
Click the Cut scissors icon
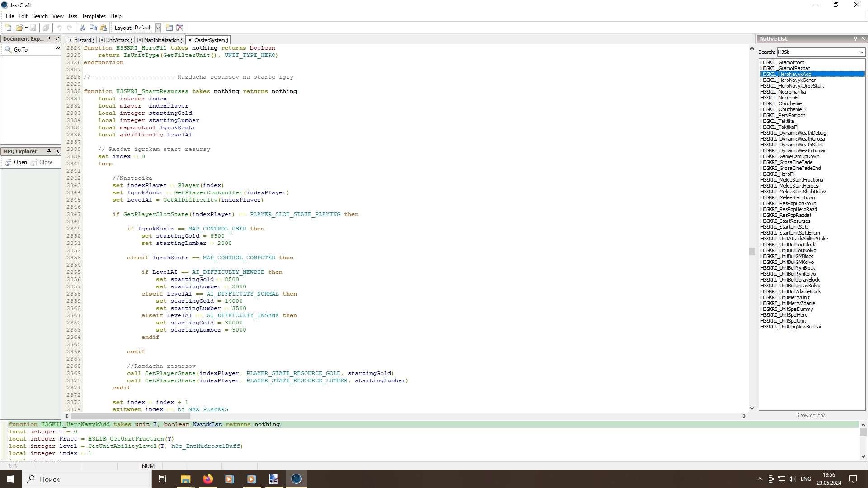(x=82, y=28)
